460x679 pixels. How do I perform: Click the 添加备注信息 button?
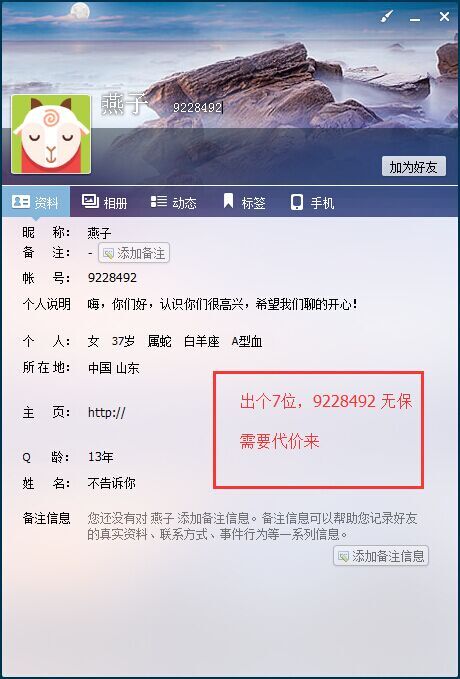[x=381, y=556]
